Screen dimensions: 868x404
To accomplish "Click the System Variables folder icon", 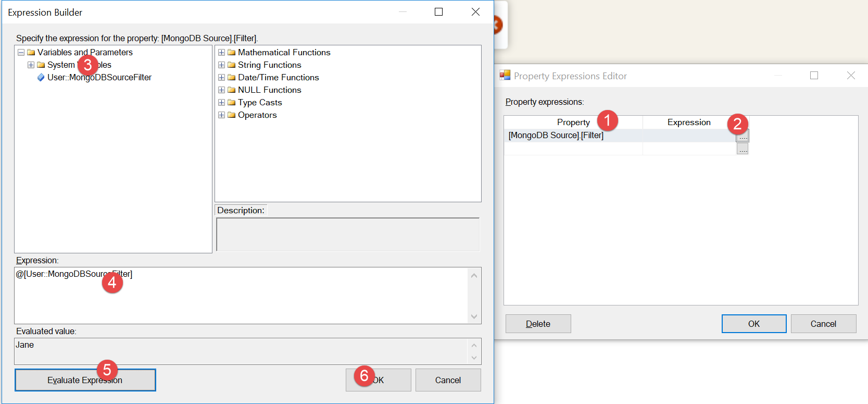I will click(x=41, y=65).
